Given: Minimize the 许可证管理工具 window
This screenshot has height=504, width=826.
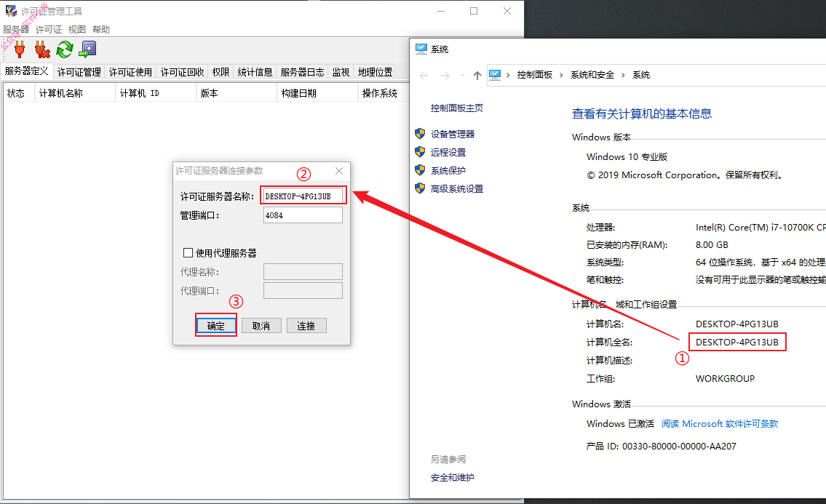Looking at the screenshot, I should [441, 11].
